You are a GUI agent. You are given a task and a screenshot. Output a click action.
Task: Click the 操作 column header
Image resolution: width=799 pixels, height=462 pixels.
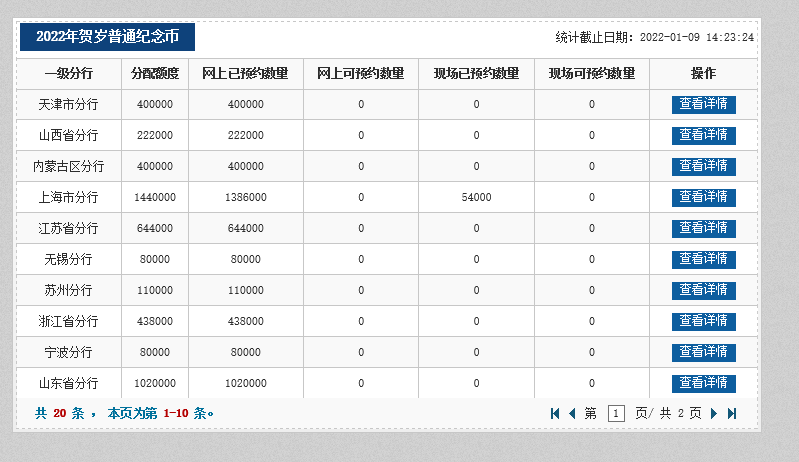pos(703,73)
